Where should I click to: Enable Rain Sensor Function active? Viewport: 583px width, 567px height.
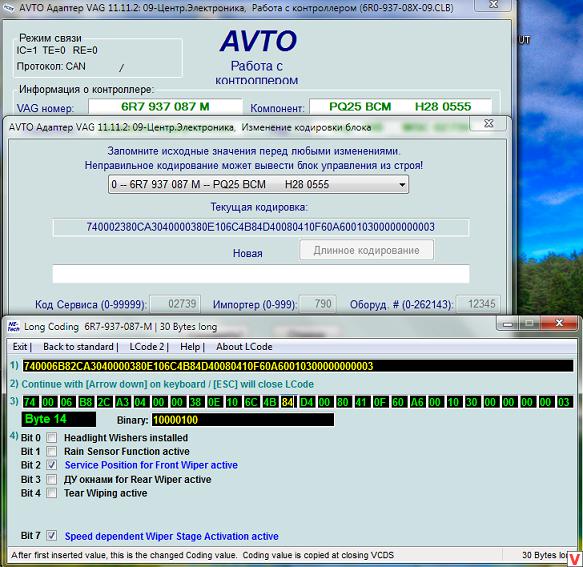click(51, 451)
